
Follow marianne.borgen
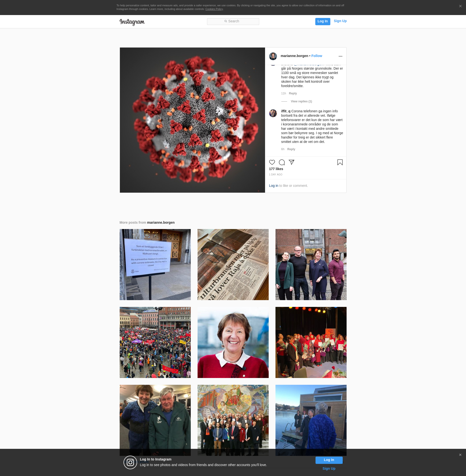[x=316, y=56]
